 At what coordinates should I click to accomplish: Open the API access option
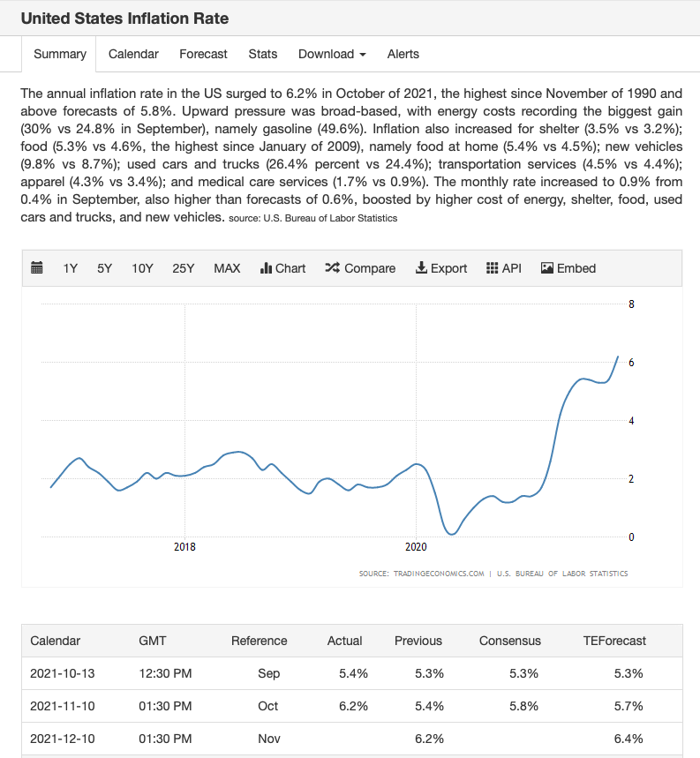click(x=504, y=268)
